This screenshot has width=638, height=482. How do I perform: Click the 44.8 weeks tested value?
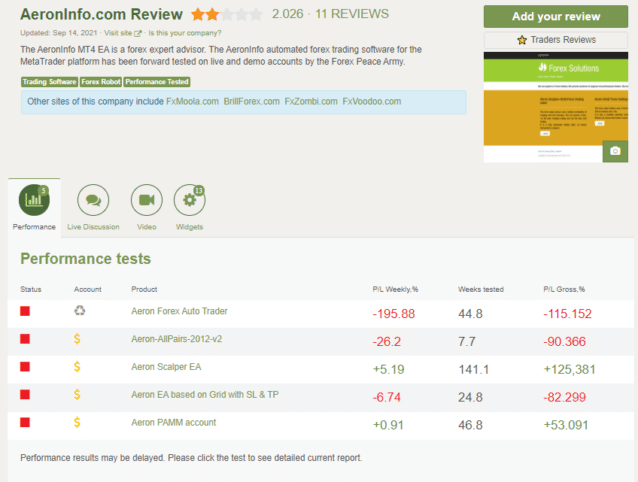pyautogui.click(x=471, y=314)
